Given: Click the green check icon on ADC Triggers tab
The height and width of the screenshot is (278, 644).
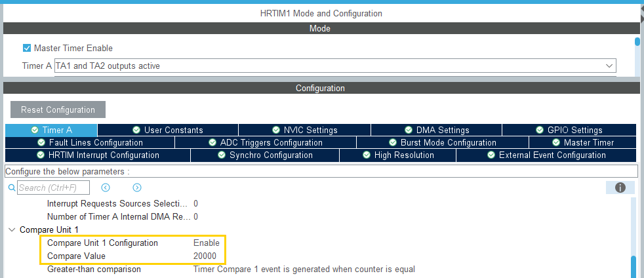Looking at the screenshot, I should [212, 142].
